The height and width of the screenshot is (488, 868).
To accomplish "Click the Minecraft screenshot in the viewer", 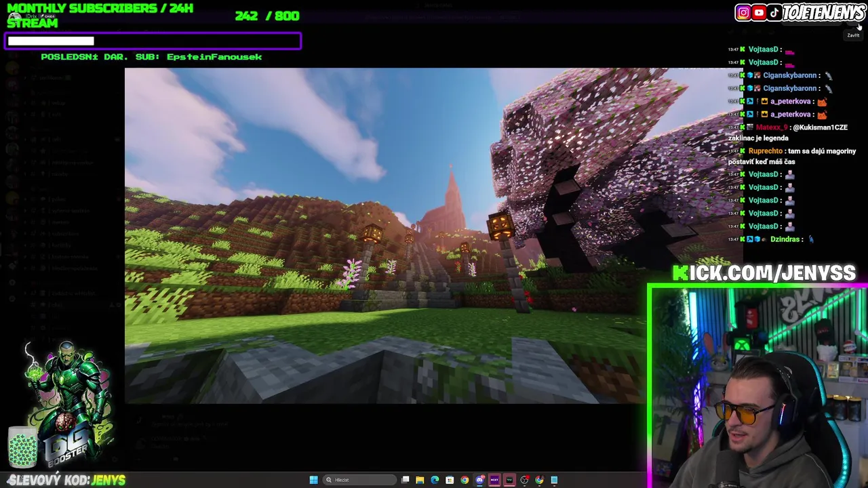I will (386, 236).
